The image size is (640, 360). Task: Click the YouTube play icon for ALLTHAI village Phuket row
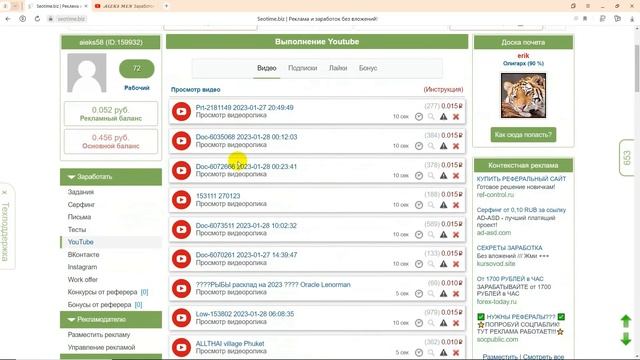[x=181, y=347]
